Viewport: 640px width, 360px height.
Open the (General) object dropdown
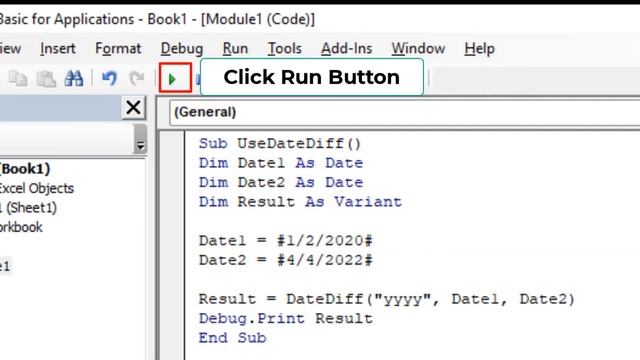(404, 112)
